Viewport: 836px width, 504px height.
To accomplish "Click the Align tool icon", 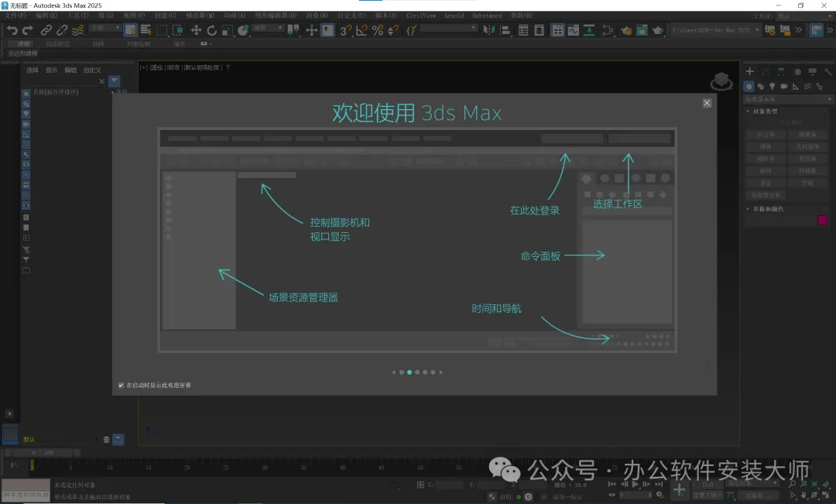I will click(x=505, y=30).
